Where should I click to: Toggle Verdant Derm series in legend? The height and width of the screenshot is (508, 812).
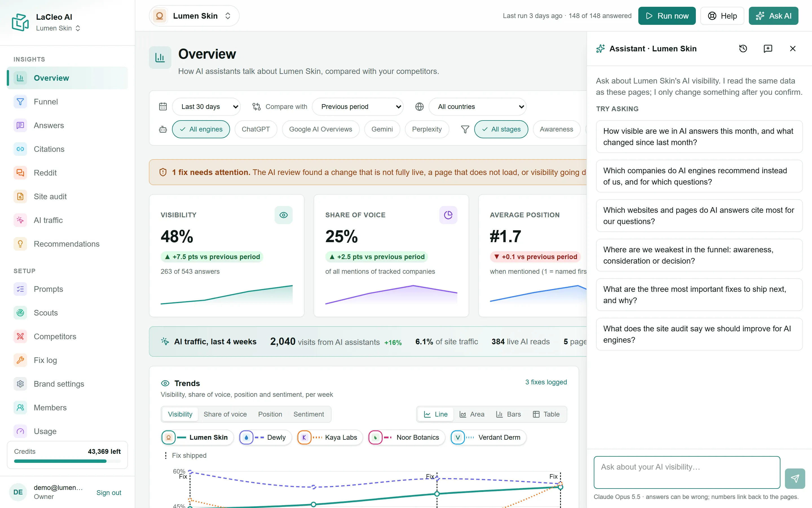(488, 437)
